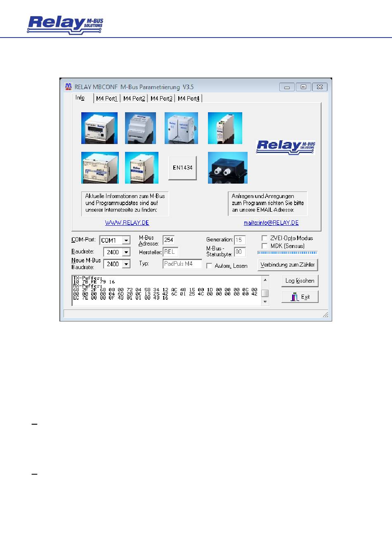
Task: Pick the smaller beige Relay device with blue label
Action: click(142, 168)
